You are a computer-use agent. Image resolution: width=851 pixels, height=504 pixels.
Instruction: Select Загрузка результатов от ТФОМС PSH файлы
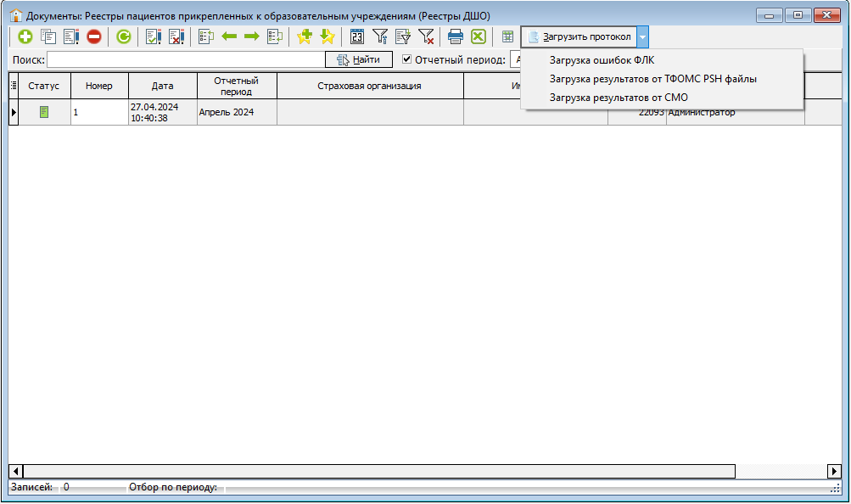coord(653,79)
